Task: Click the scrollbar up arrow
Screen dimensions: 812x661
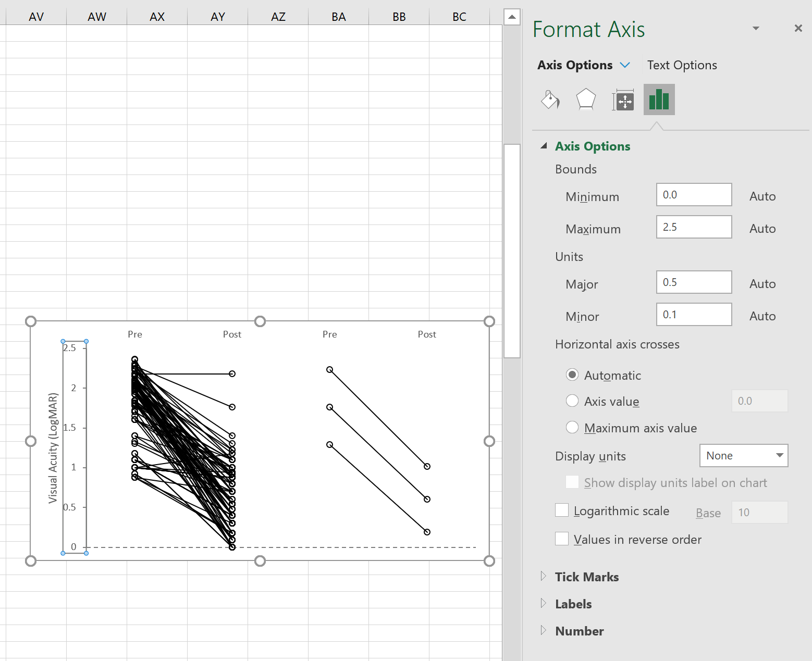Action: [512, 16]
